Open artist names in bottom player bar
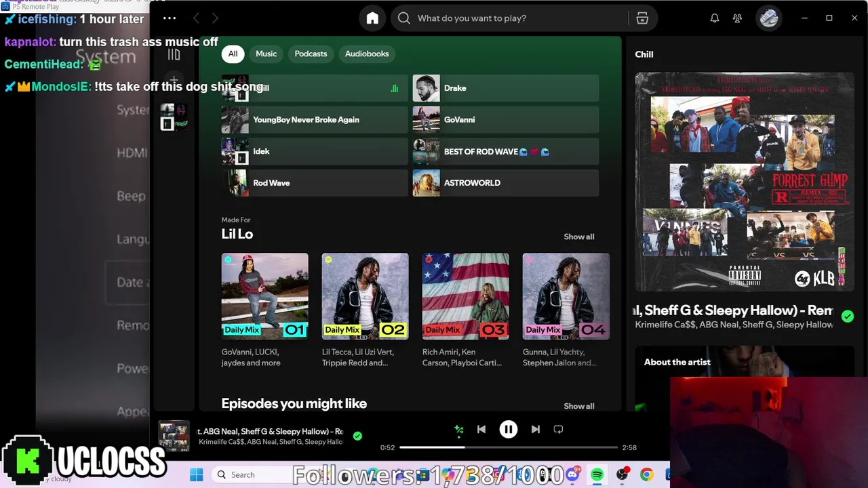 (x=270, y=442)
